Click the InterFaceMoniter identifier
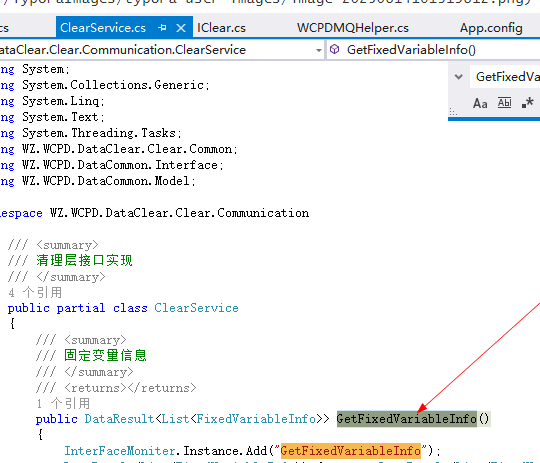This screenshot has height=463, width=540. (120, 451)
